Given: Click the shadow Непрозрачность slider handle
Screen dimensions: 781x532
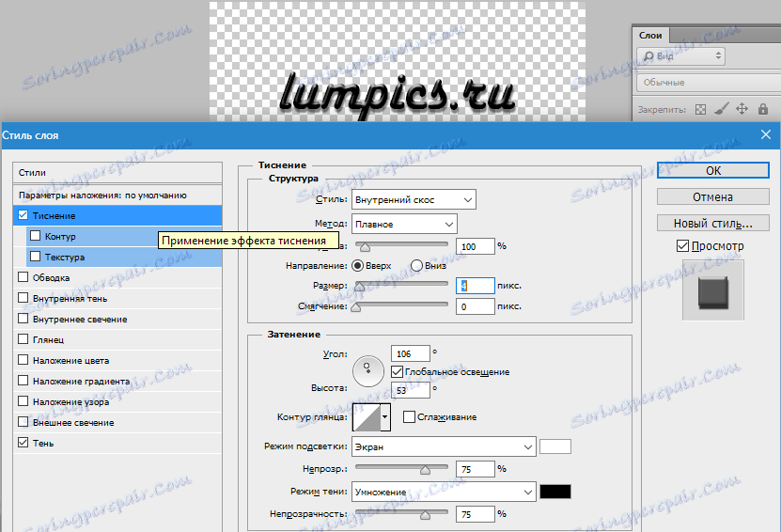Looking at the screenshot, I should pyautogui.click(x=425, y=516).
